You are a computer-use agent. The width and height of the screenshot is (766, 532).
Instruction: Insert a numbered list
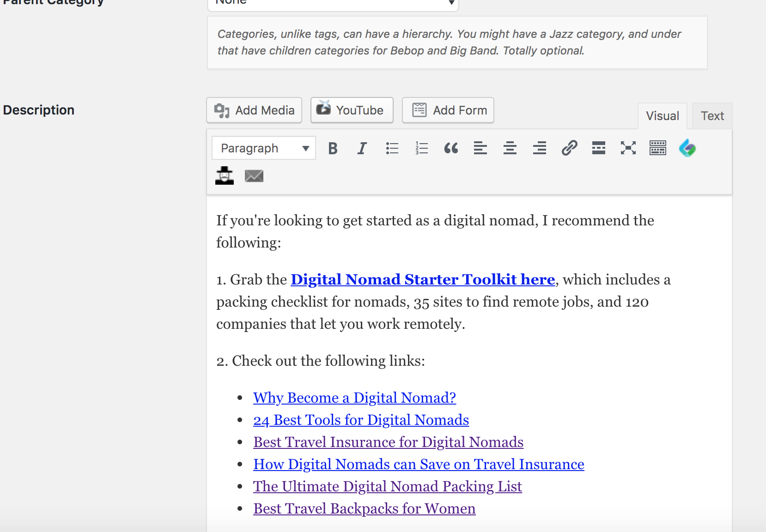pyautogui.click(x=421, y=148)
